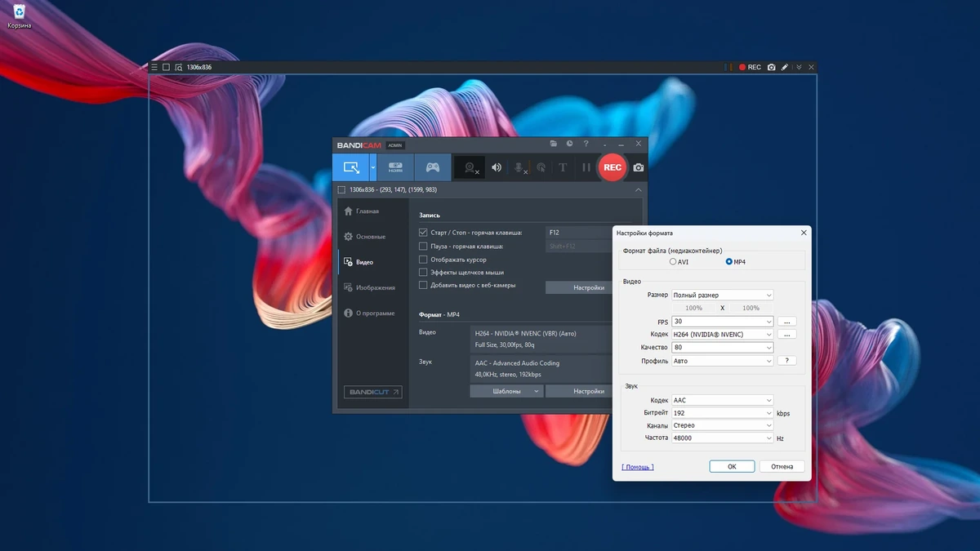Start recording with the big REC button
Viewport: 980px width, 551px height.
(x=612, y=167)
